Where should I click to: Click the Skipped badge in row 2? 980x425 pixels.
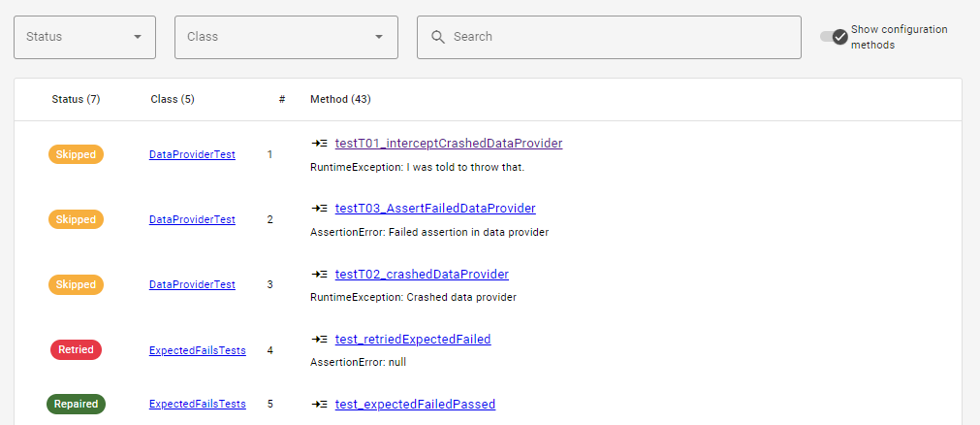pos(76,219)
